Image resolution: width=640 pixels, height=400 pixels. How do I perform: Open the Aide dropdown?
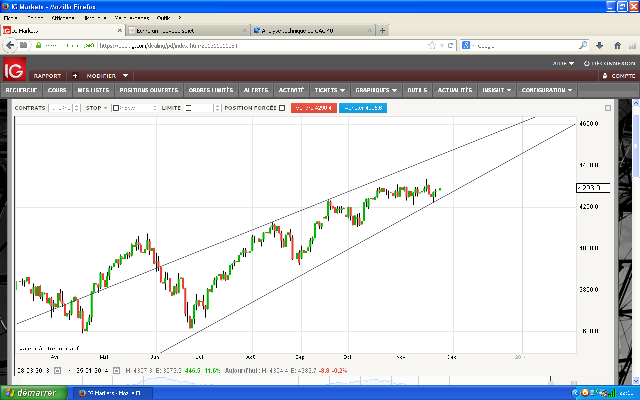point(563,63)
